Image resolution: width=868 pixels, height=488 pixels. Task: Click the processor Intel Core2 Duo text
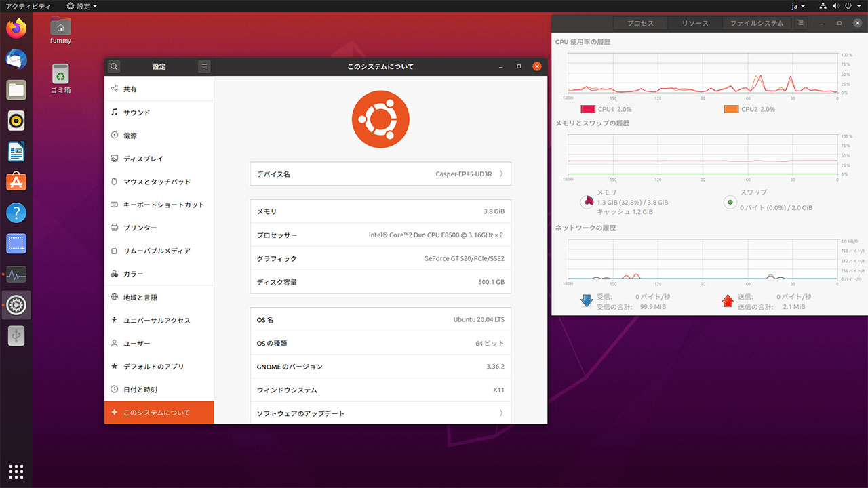click(x=436, y=235)
